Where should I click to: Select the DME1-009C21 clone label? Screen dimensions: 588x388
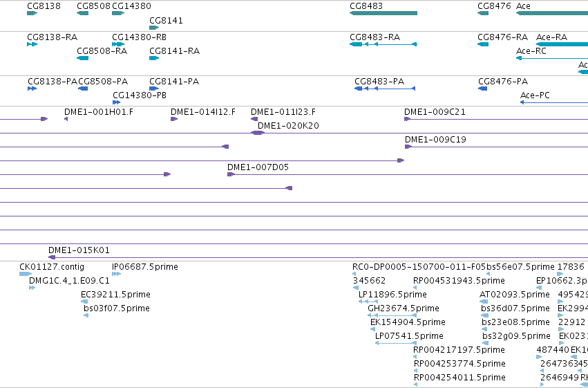click(x=435, y=112)
